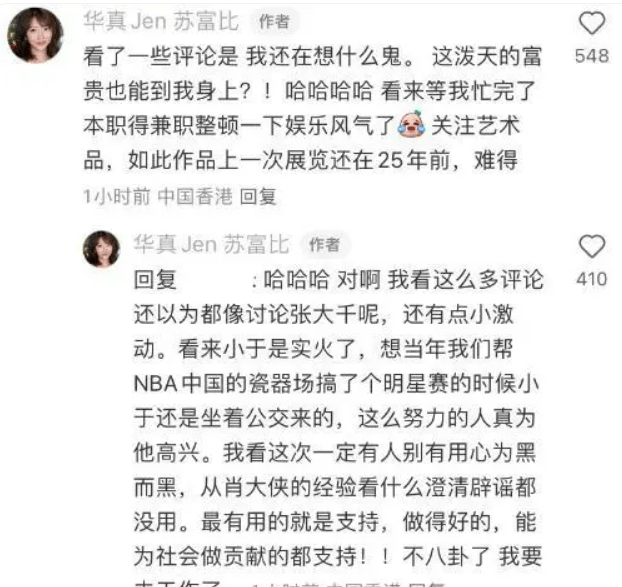Image resolution: width=622 pixels, height=587 pixels.
Task: Tap the 作者 badge on the top comment
Action: pyautogui.click(x=274, y=21)
